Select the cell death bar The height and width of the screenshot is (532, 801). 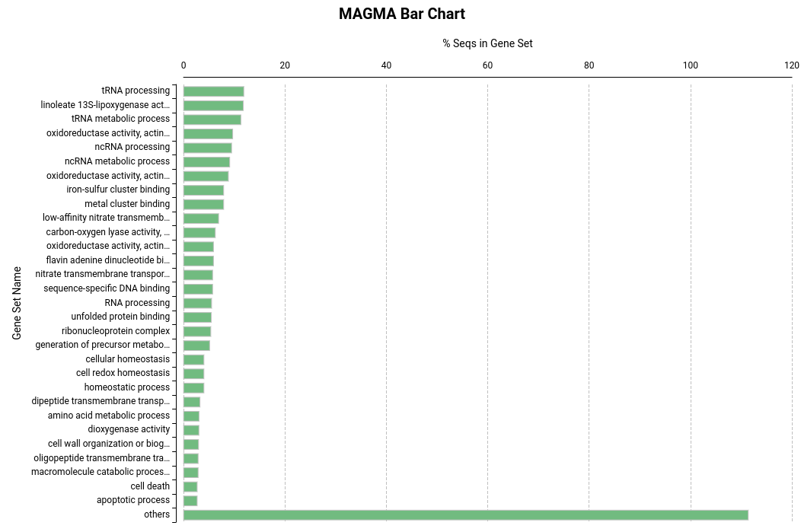click(190, 486)
